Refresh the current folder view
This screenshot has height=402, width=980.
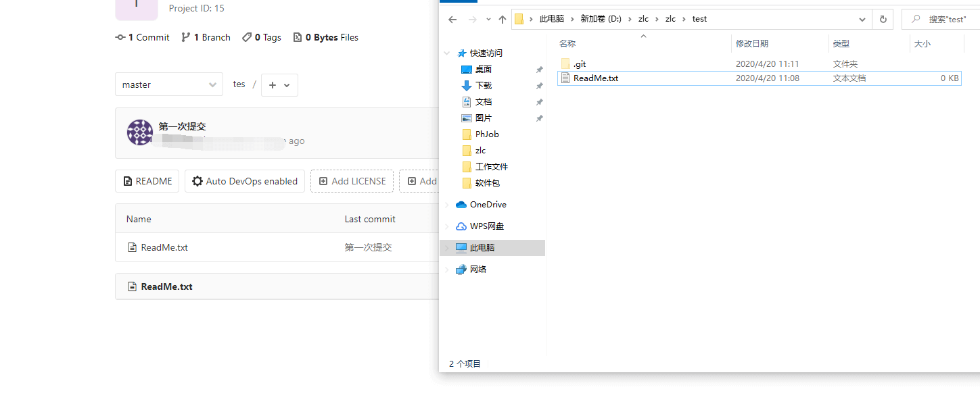click(x=883, y=19)
